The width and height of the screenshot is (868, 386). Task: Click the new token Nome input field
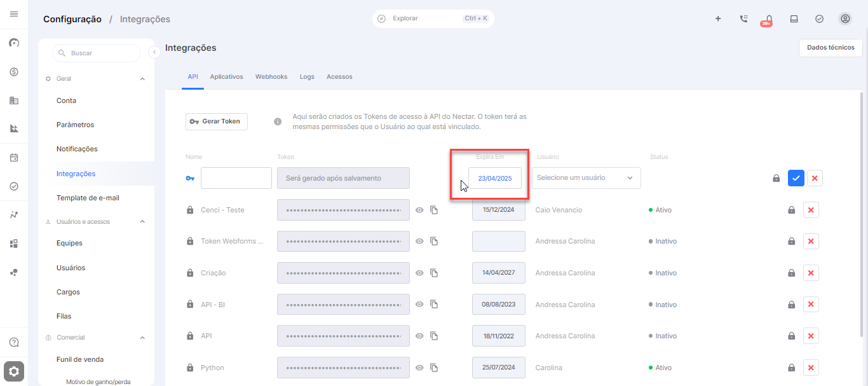click(x=236, y=178)
